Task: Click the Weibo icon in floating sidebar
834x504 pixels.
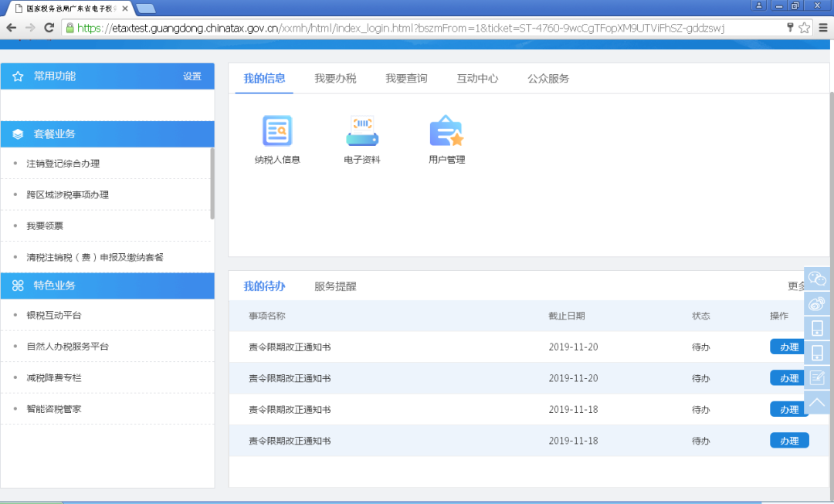Action: (817, 303)
